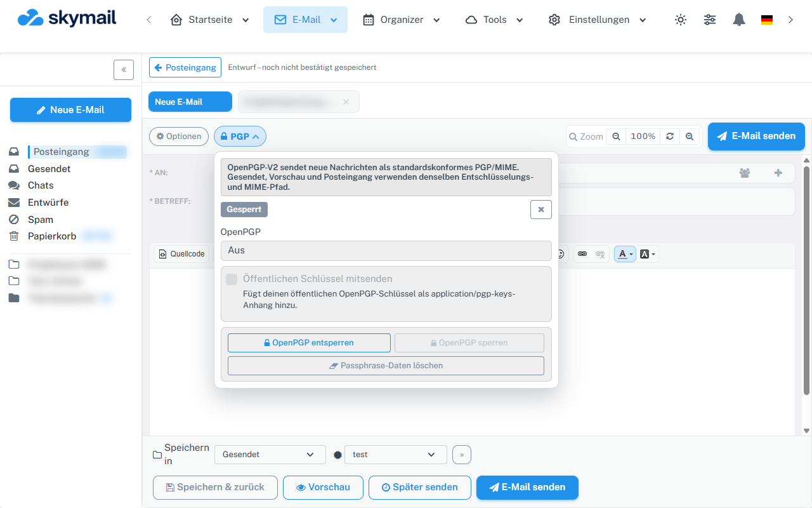The height and width of the screenshot is (508, 812).
Task: Open Chats in the sidebar
Action: tap(41, 185)
